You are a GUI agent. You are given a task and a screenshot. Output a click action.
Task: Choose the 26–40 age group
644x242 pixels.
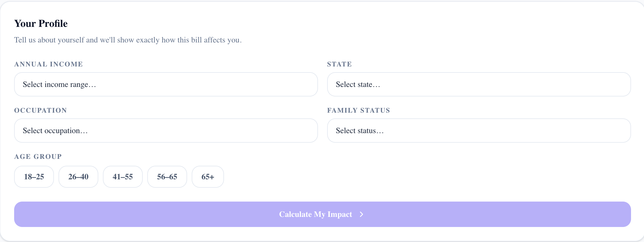click(x=78, y=177)
